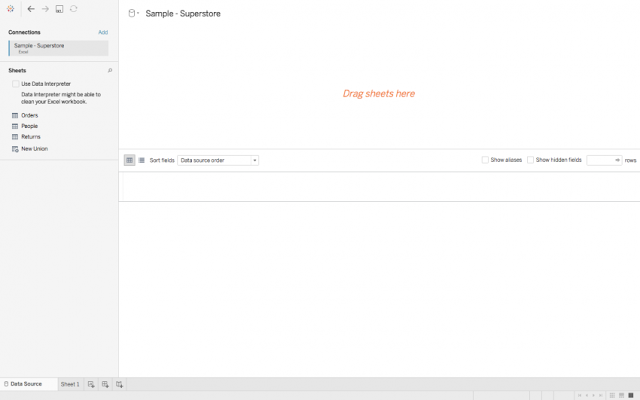Switch to manage metadata list view
Image resolution: width=640 pixels, height=400 pixels.
tap(142, 160)
